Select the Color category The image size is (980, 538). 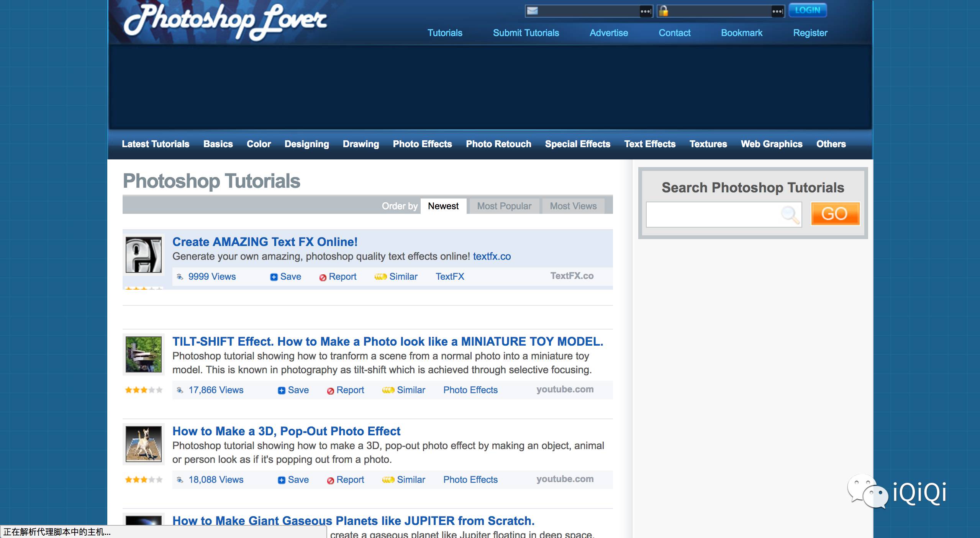click(x=259, y=144)
